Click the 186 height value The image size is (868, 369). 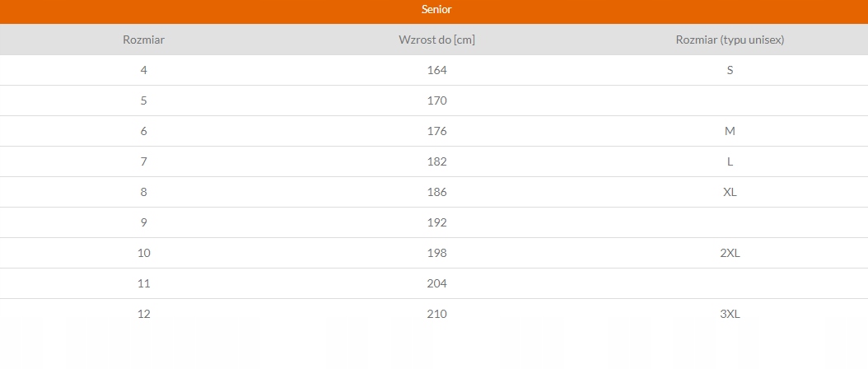(x=436, y=192)
